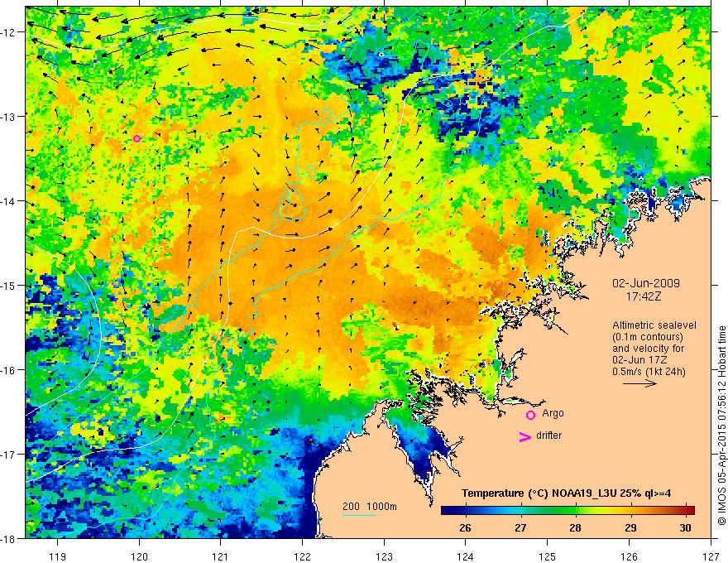Click the colorbar tick label '29'
728x563 pixels.
630,528
